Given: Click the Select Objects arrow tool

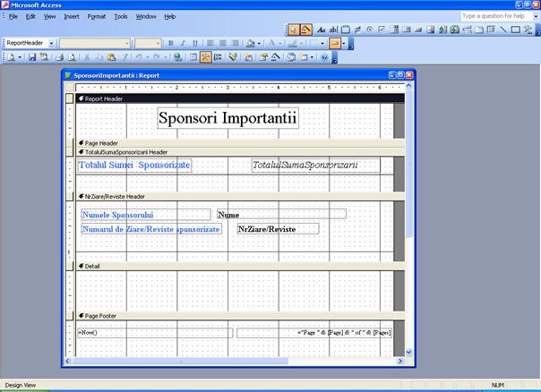Looking at the screenshot, I should 294,30.
